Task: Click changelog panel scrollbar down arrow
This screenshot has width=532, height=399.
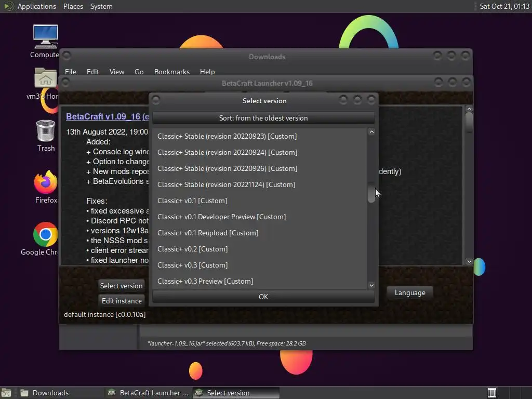Action: tap(469, 261)
